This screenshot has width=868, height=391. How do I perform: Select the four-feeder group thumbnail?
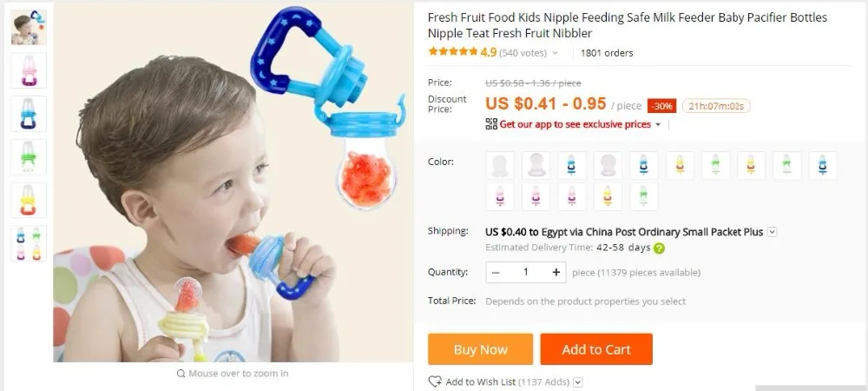29,243
